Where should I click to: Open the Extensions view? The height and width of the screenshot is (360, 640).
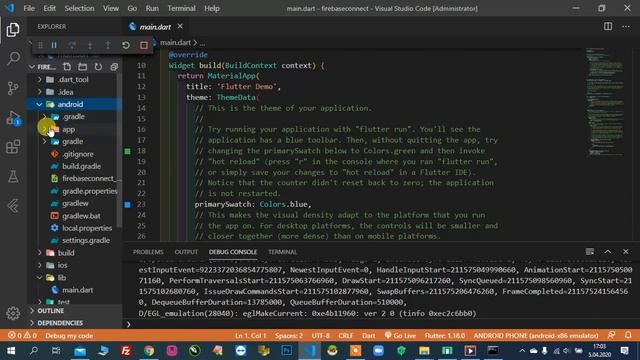(13, 147)
